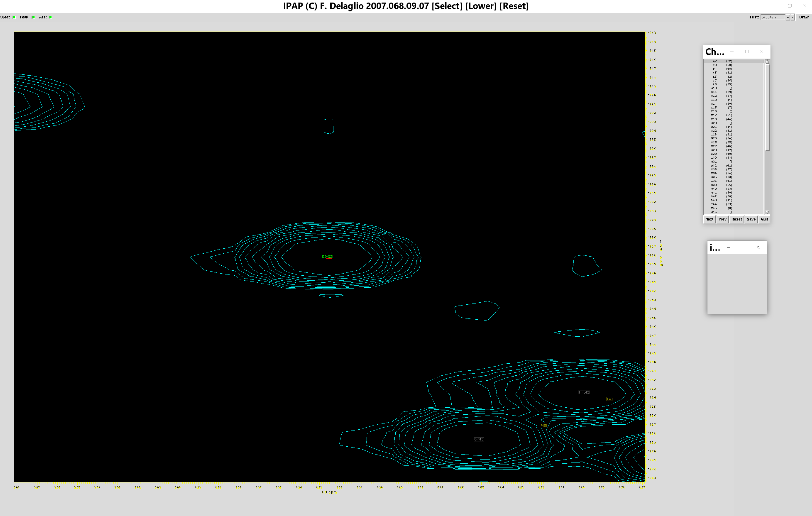Click the Prev button
The image size is (812, 516).
722,219
